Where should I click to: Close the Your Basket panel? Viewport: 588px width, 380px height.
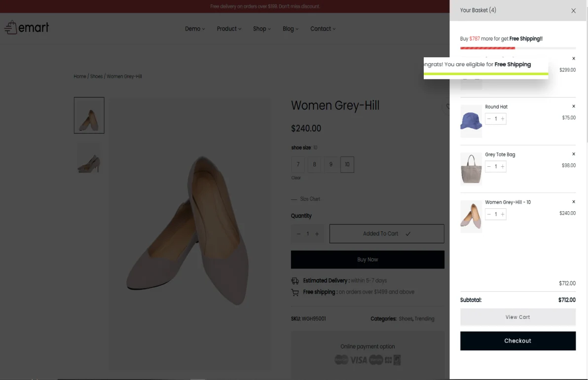pyautogui.click(x=573, y=11)
